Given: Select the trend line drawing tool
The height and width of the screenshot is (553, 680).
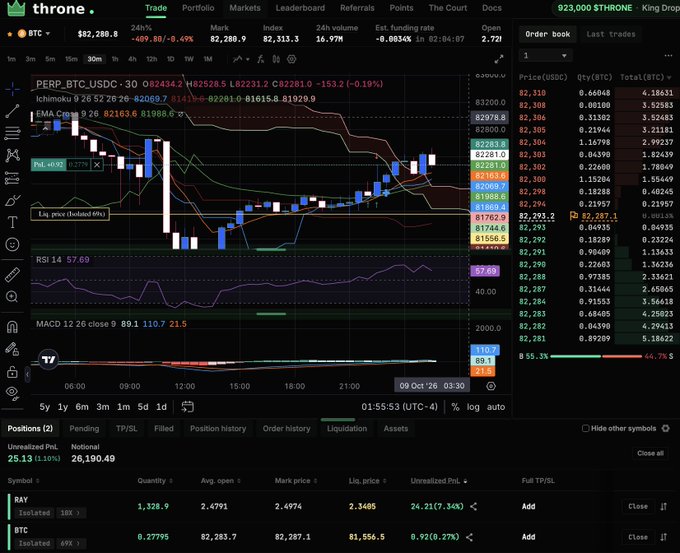Looking at the screenshot, I should (12, 111).
